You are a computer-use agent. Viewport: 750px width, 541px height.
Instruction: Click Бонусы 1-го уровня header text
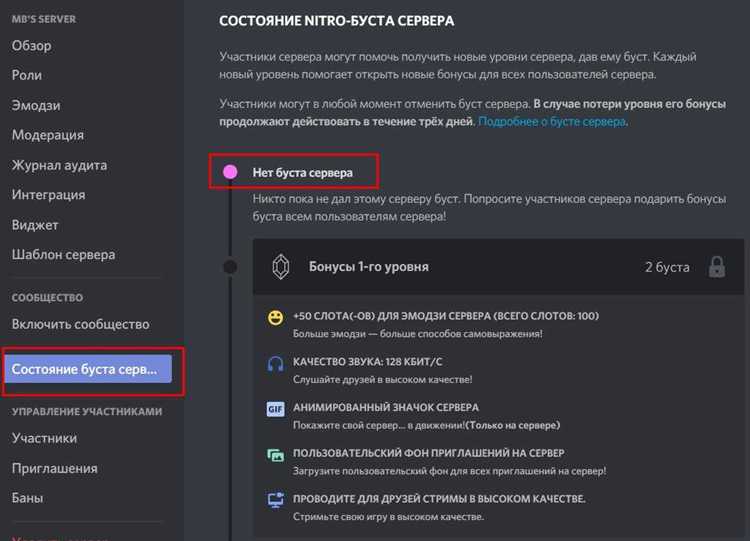tap(368, 267)
